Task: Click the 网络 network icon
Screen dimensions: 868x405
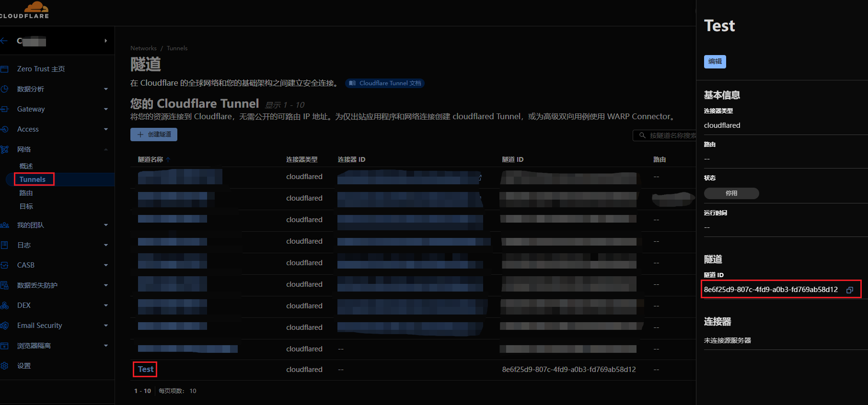Action: pos(4,149)
